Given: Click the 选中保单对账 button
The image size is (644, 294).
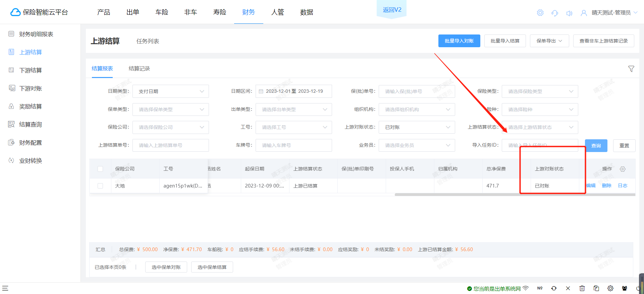Looking at the screenshot, I should click(x=166, y=267).
